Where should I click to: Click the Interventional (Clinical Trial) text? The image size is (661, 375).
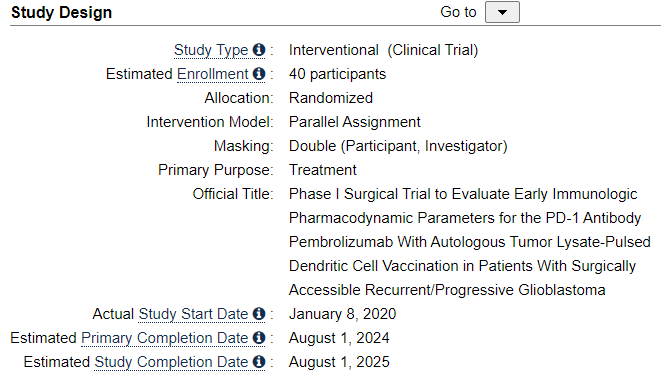383,50
